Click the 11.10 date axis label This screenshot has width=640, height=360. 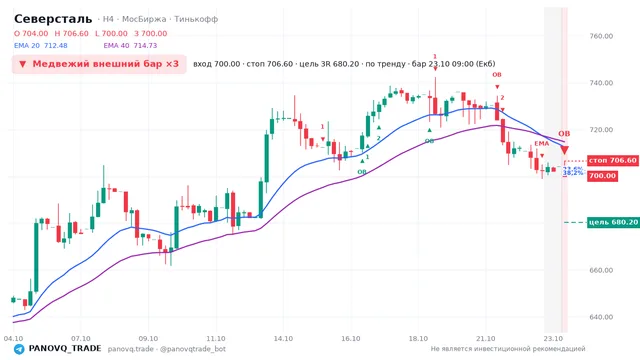(216, 339)
